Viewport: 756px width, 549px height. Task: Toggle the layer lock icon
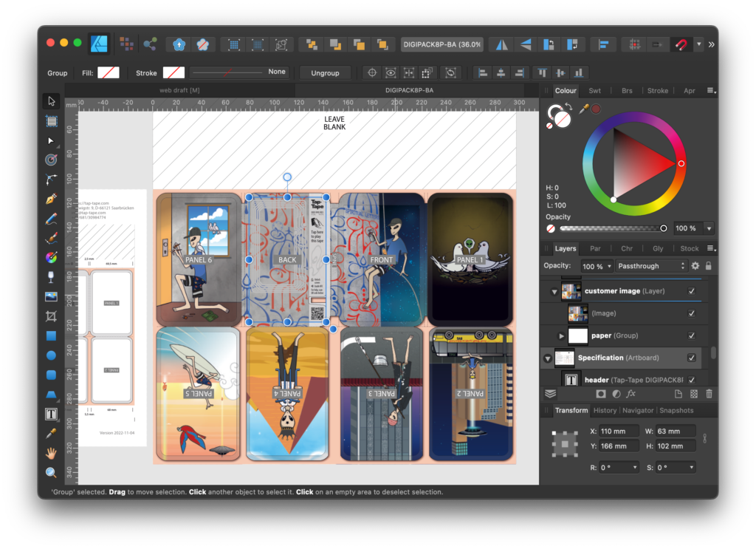pyautogui.click(x=708, y=266)
